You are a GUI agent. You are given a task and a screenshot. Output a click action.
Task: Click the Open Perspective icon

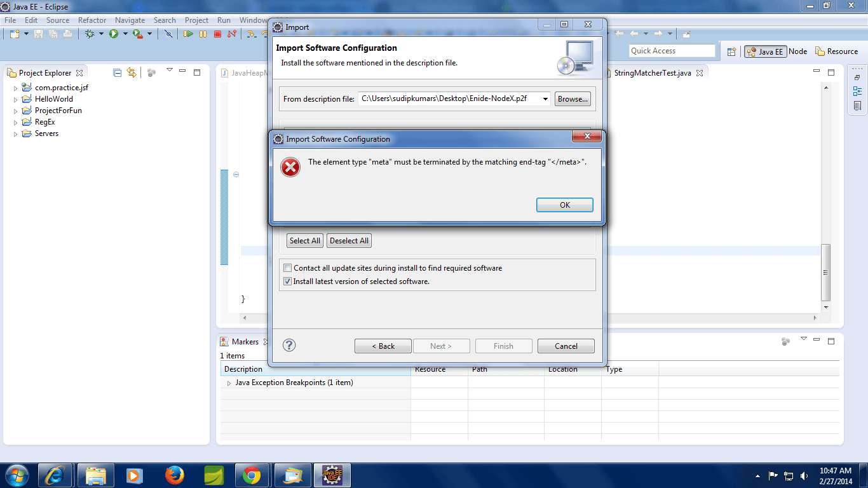(731, 51)
